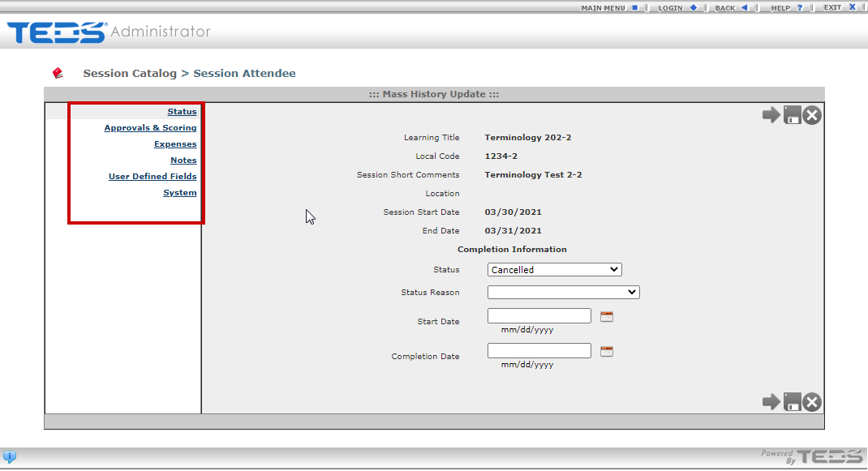Hit the bottom circular X cancel icon
This screenshot has height=471, width=868.
pyautogui.click(x=812, y=401)
